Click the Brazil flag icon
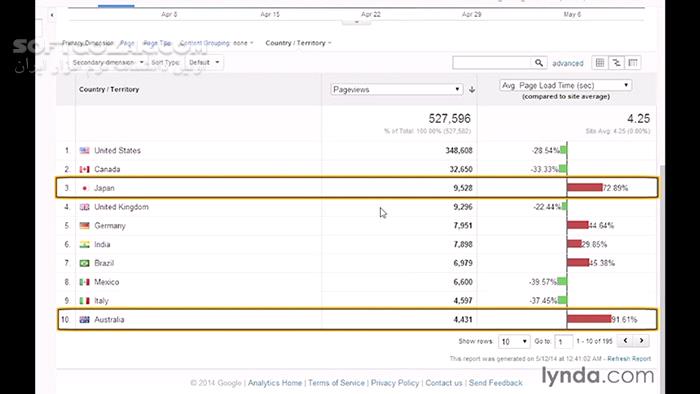This screenshot has height=394, width=700. pyautogui.click(x=84, y=263)
